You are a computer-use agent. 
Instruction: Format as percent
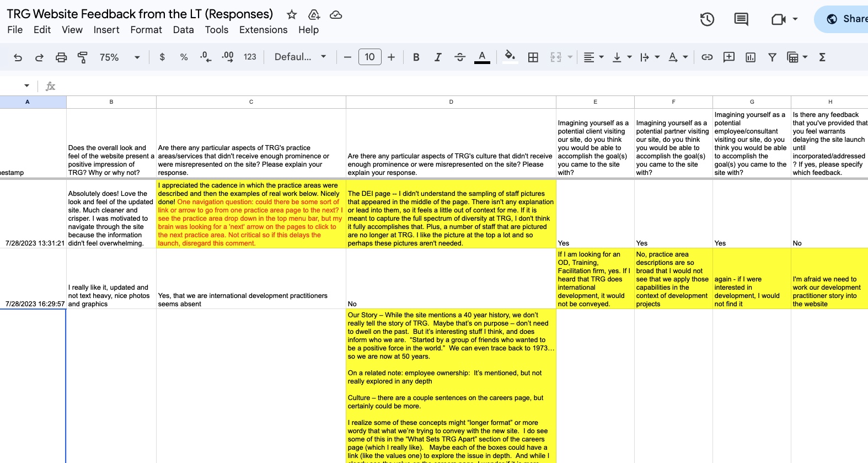[x=184, y=57]
